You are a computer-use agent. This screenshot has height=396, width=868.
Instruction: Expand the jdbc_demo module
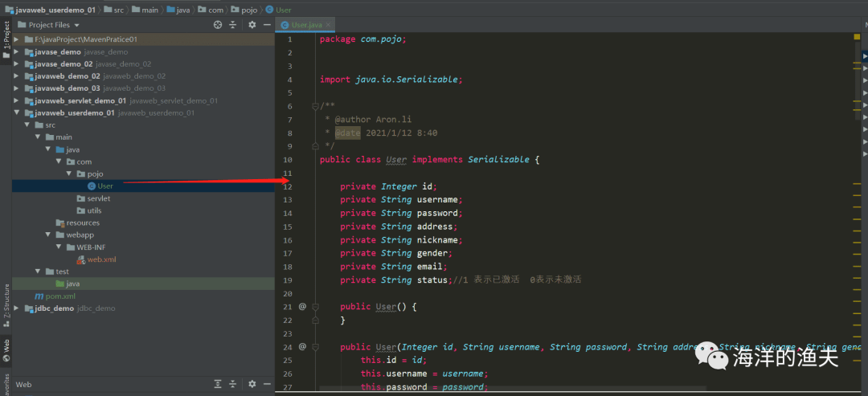click(x=16, y=308)
